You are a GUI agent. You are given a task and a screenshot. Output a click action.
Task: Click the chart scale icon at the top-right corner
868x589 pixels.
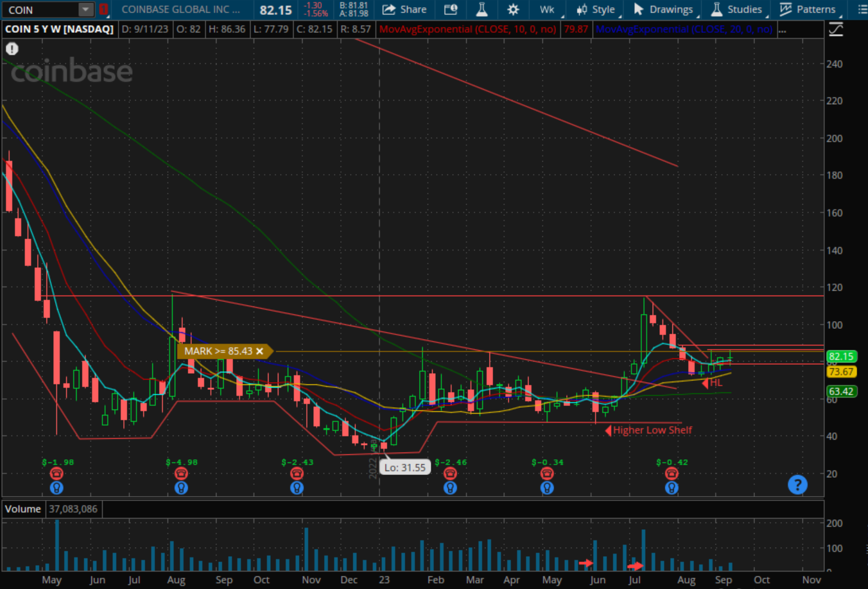836,29
